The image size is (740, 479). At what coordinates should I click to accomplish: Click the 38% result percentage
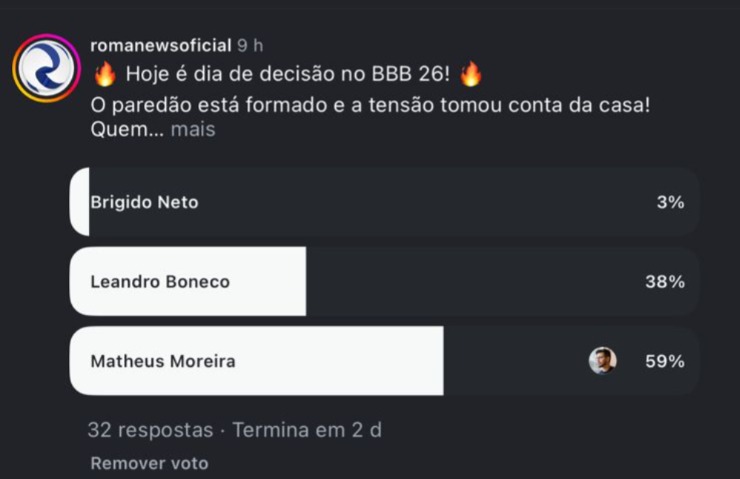click(x=665, y=282)
